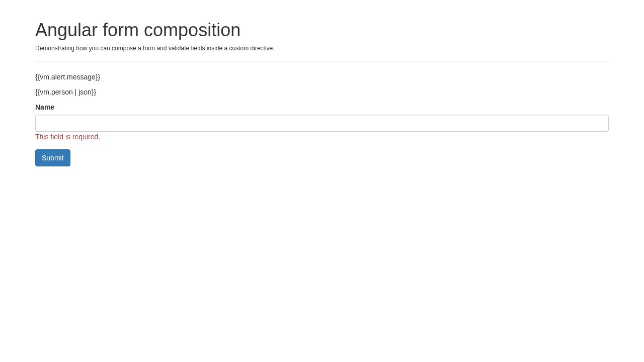644x362 pixels.
Task: Focus the empty name text box
Action: point(321,123)
